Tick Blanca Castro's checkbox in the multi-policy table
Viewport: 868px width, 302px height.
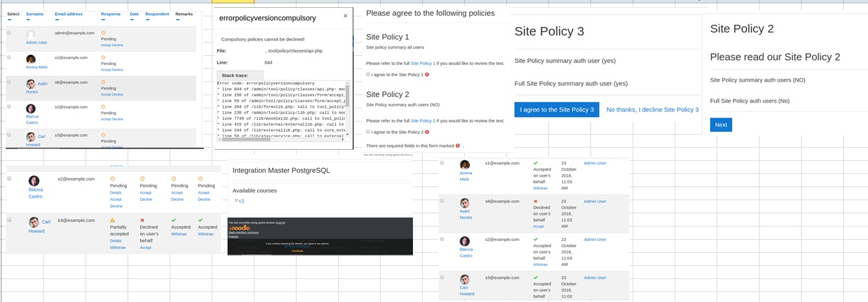pos(9,179)
